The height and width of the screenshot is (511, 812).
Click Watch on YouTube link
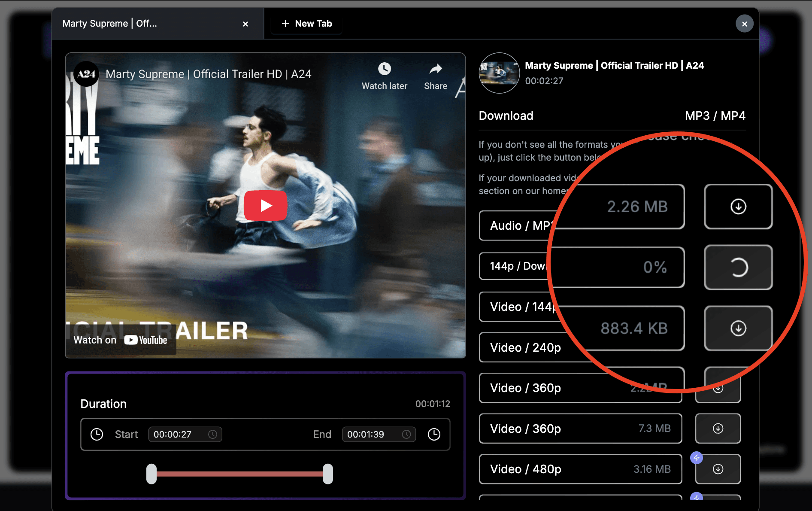point(121,340)
